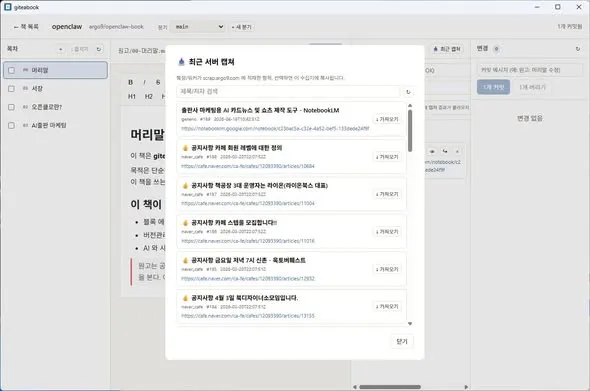Image resolution: width=590 pixels, height=391 pixels.
Task: Select the AI출판 마케팅 chapter in the list
Action: [x=56, y=125]
